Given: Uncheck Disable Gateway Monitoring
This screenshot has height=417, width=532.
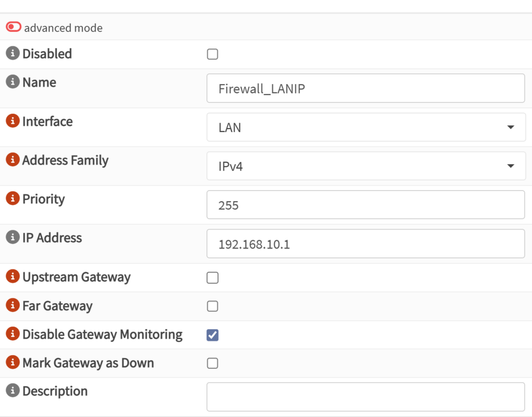Looking at the screenshot, I should [212, 335].
